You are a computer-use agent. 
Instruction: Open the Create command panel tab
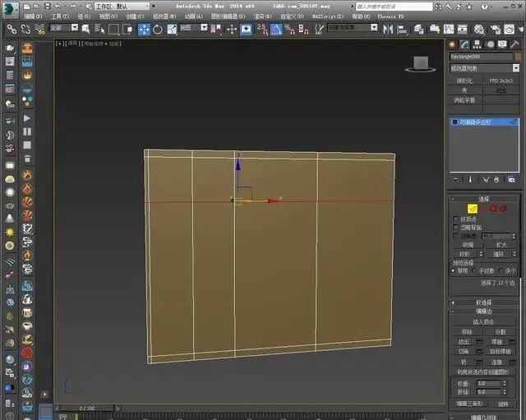coord(452,44)
